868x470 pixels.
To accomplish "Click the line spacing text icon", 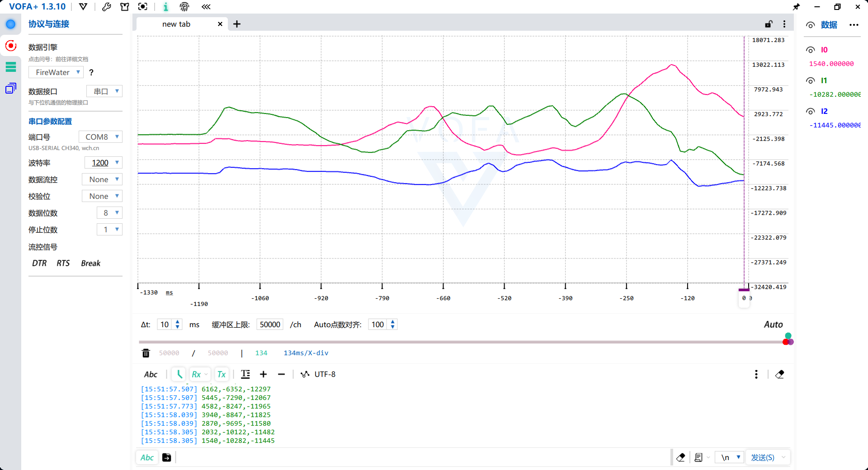I will pos(245,374).
